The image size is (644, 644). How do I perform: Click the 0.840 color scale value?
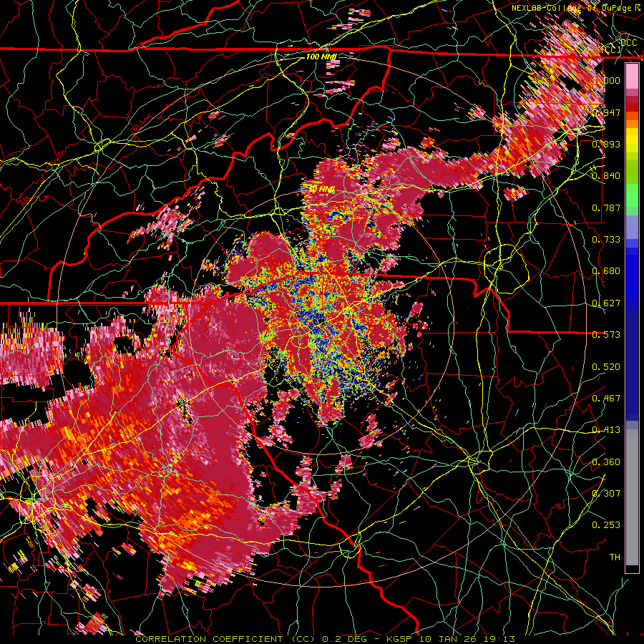pyautogui.click(x=606, y=176)
